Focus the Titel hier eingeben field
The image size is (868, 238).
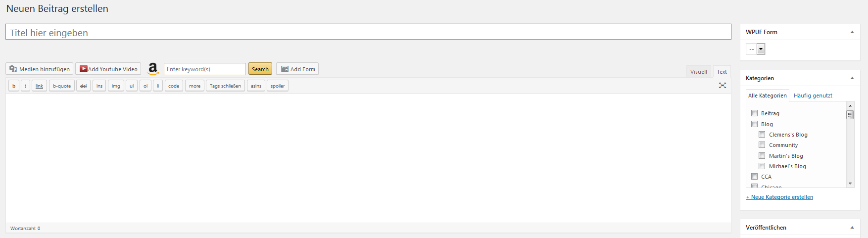(368, 32)
